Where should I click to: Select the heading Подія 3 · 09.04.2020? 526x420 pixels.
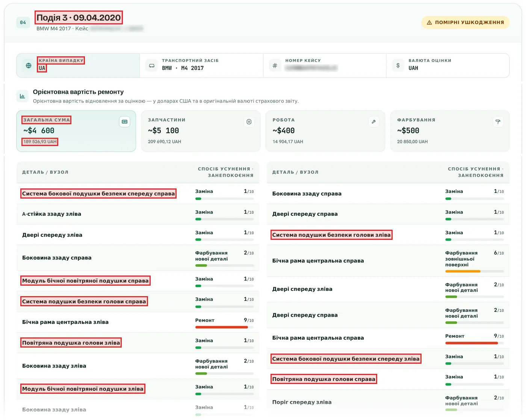point(79,18)
